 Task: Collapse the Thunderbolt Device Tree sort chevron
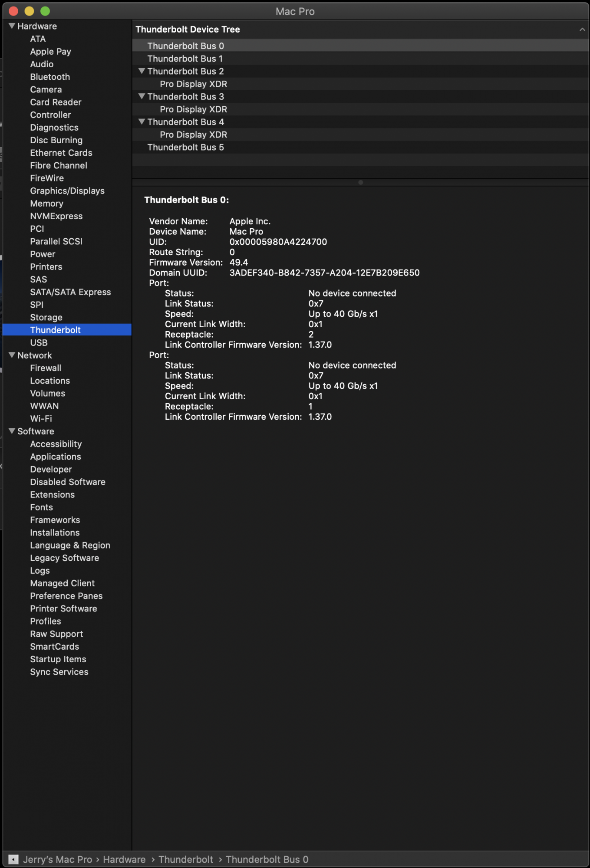coord(582,30)
